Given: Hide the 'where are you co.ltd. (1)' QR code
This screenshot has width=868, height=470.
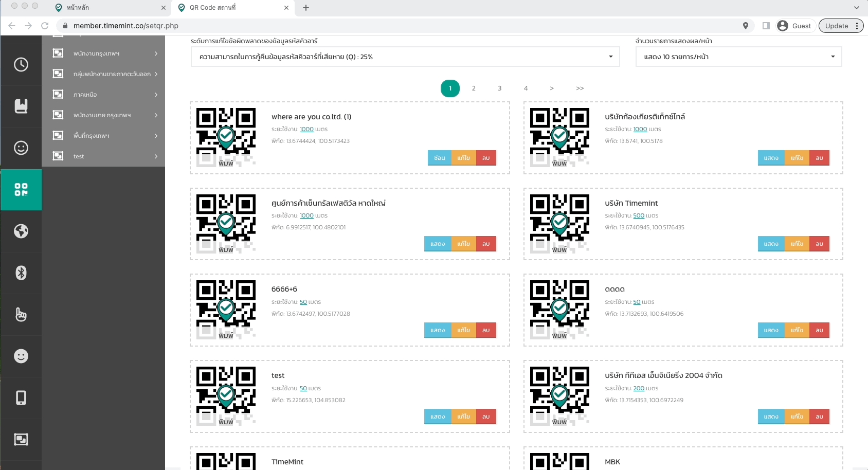Looking at the screenshot, I should tap(439, 158).
